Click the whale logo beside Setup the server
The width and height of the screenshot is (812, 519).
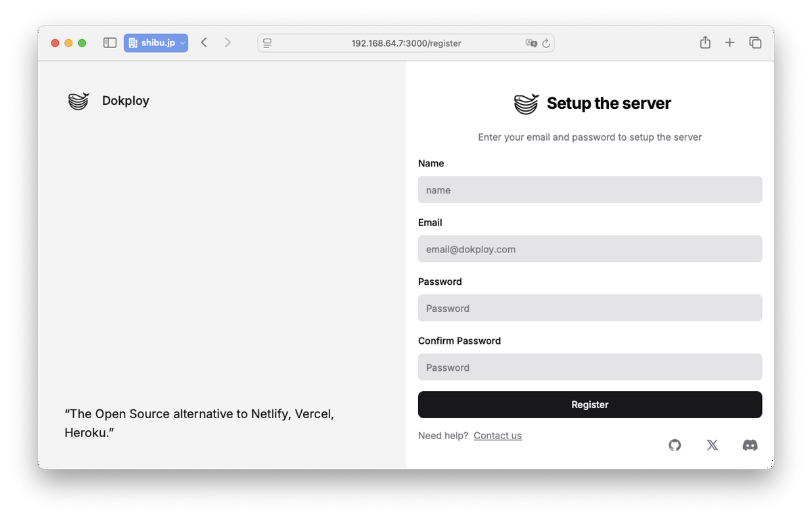(x=526, y=104)
